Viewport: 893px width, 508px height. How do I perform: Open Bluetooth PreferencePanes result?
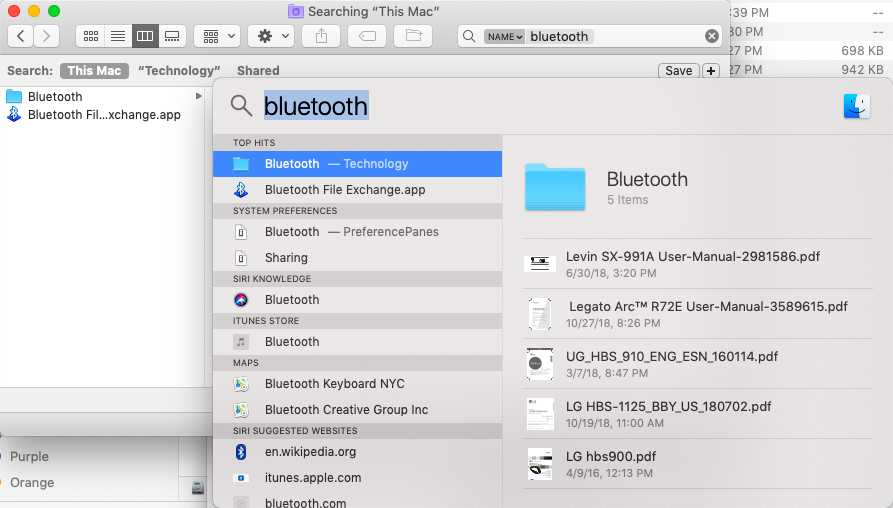358,232
